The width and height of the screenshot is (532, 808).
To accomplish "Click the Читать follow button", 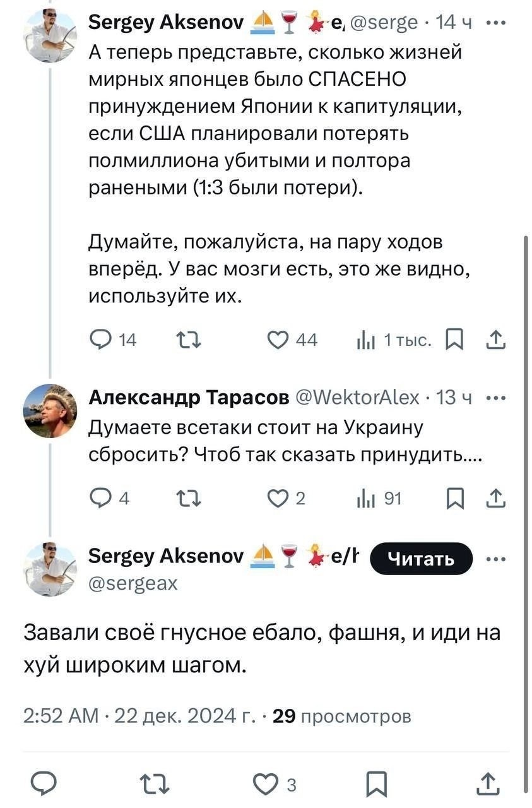I will pos(420,559).
